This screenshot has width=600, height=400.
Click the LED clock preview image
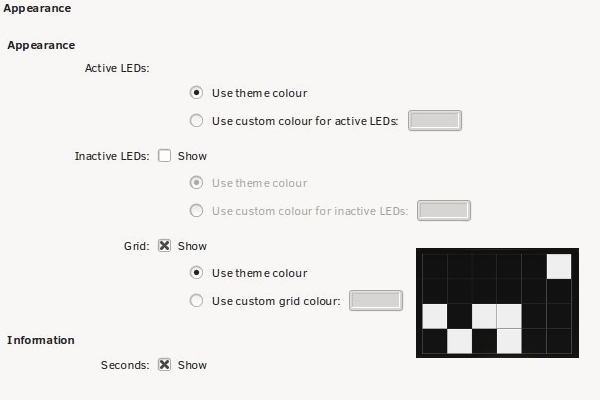point(497,303)
